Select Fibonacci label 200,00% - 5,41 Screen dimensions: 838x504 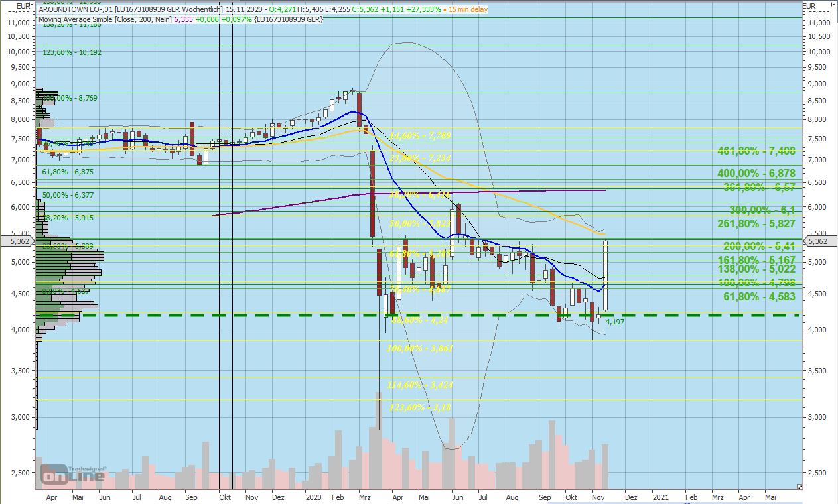click(759, 246)
